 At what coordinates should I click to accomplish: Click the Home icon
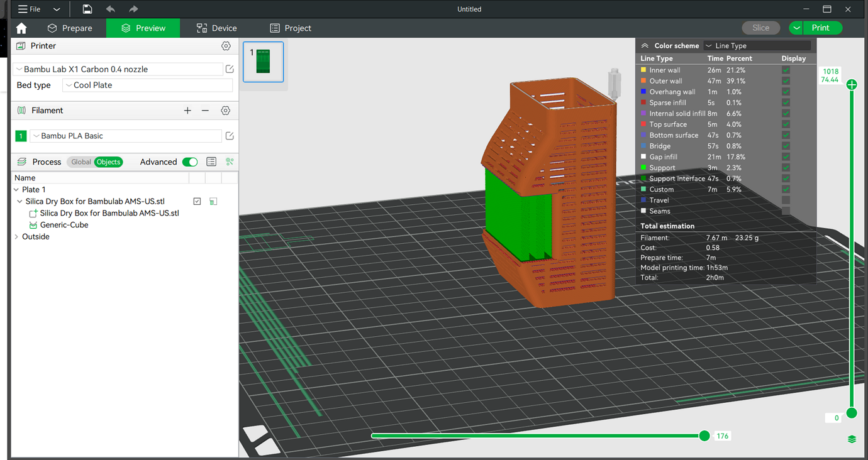click(21, 28)
